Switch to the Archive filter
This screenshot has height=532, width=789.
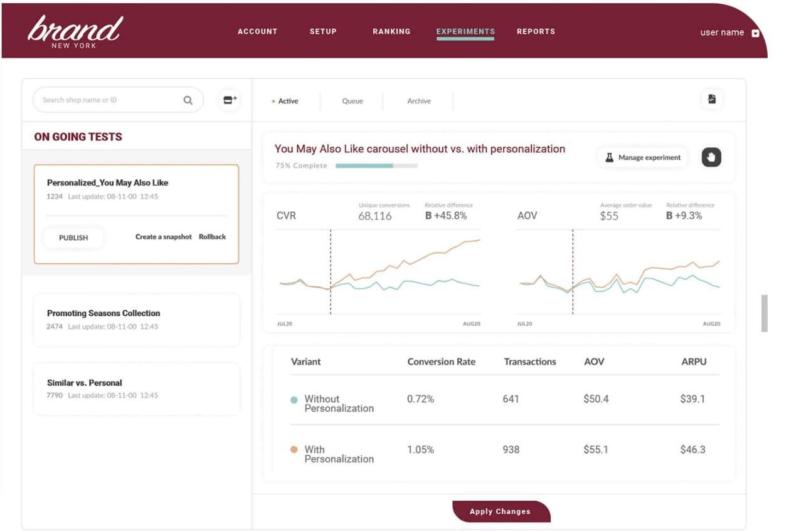(x=418, y=101)
